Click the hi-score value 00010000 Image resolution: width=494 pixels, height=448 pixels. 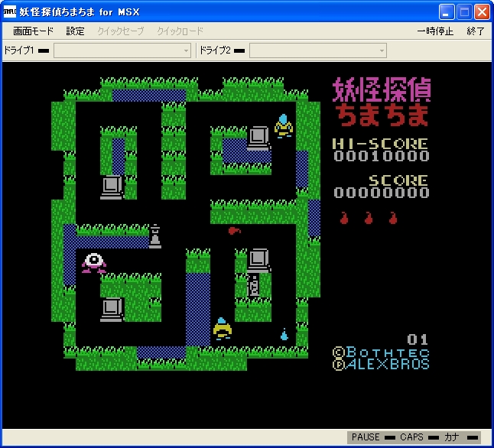pos(382,156)
